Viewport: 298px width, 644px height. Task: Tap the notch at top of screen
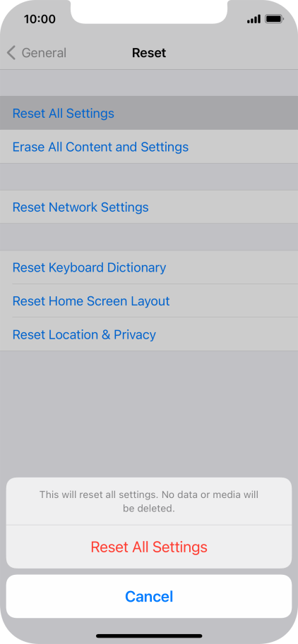(149, 11)
